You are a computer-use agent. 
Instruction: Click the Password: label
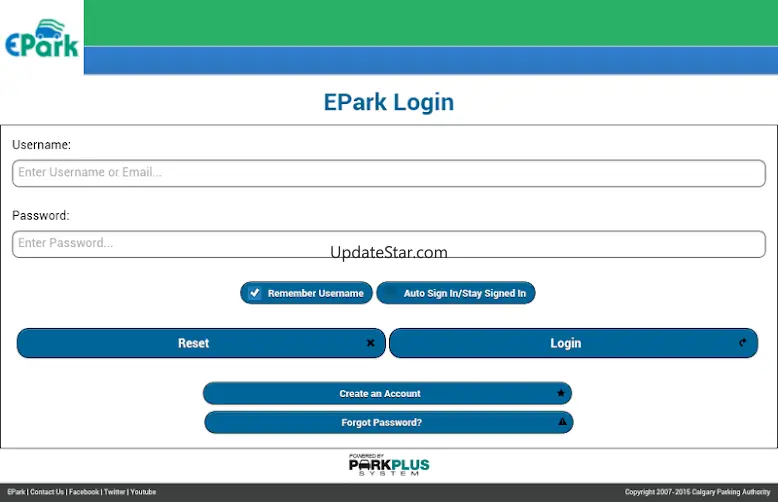click(41, 215)
